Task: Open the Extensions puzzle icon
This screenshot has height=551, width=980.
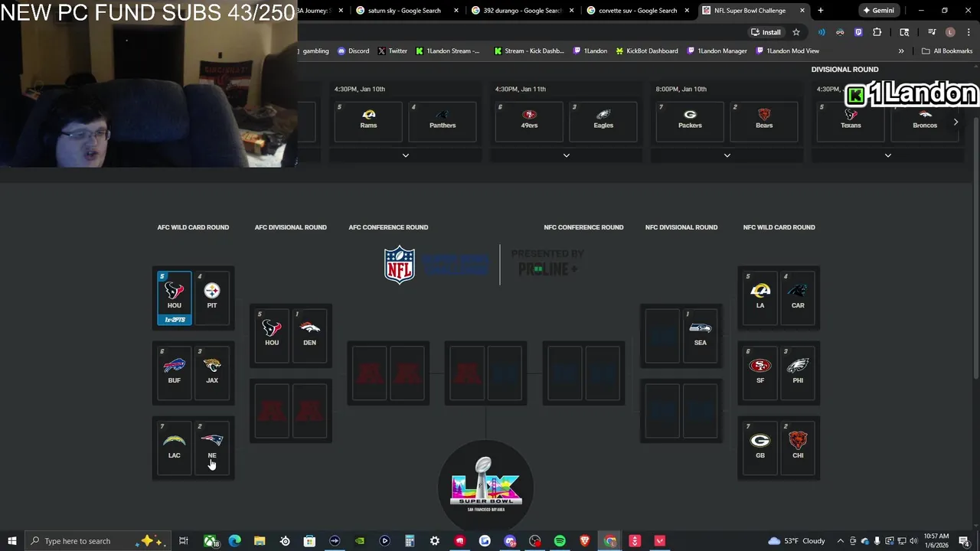Action: pos(877,32)
